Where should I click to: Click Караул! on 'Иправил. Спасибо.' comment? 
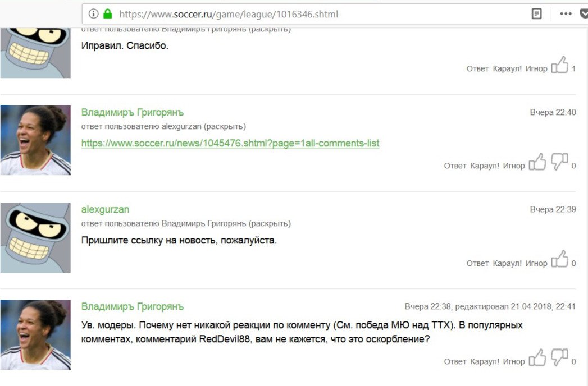click(x=507, y=68)
